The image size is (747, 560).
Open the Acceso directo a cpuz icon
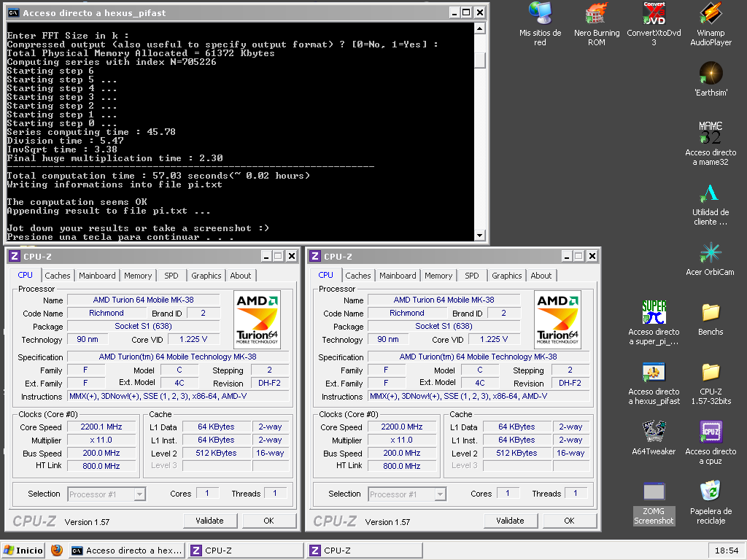pos(711,443)
